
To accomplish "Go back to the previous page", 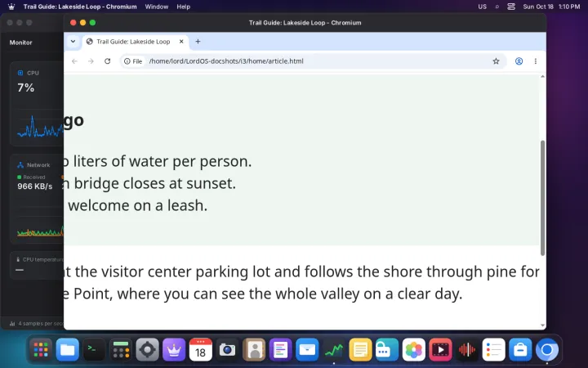I will 74,61.
